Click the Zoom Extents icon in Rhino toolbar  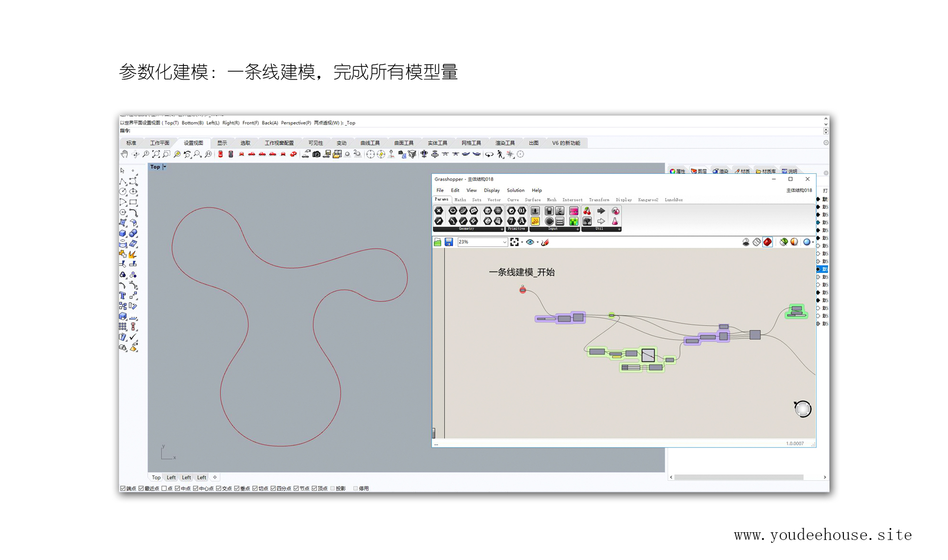pos(156,154)
